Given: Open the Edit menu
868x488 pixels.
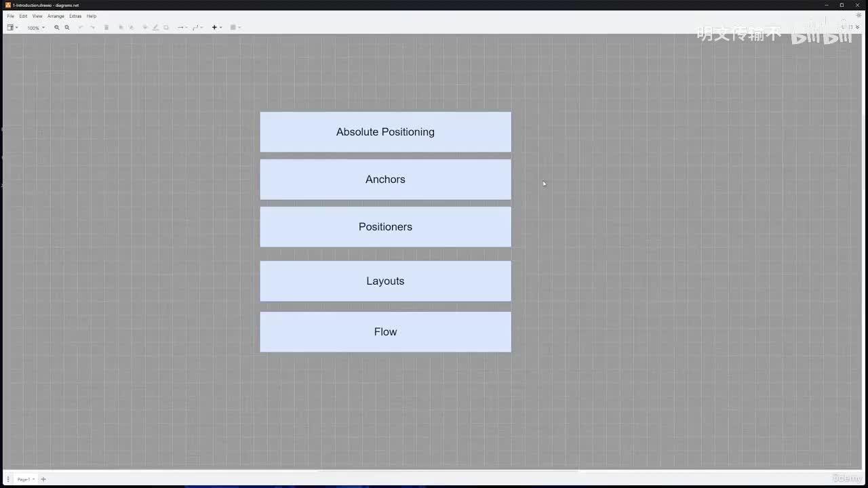Looking at the screenshot, I should (x=23, y=16).
